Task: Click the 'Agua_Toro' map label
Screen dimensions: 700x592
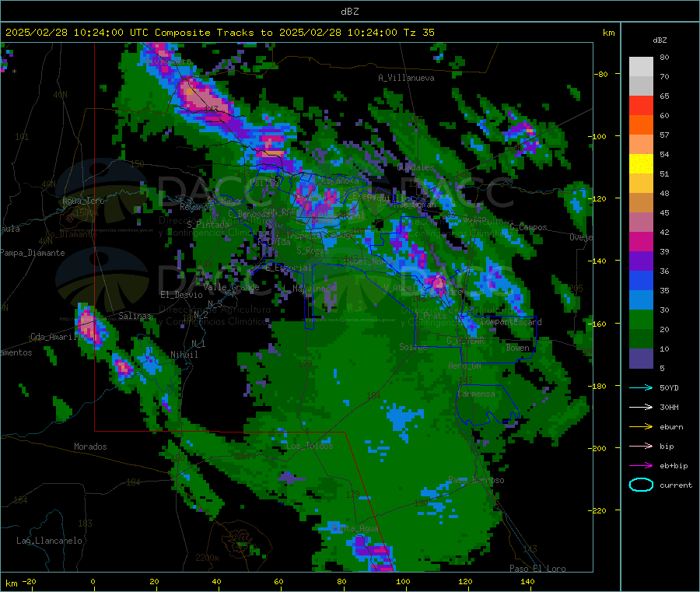Action: tap(83, 201)
